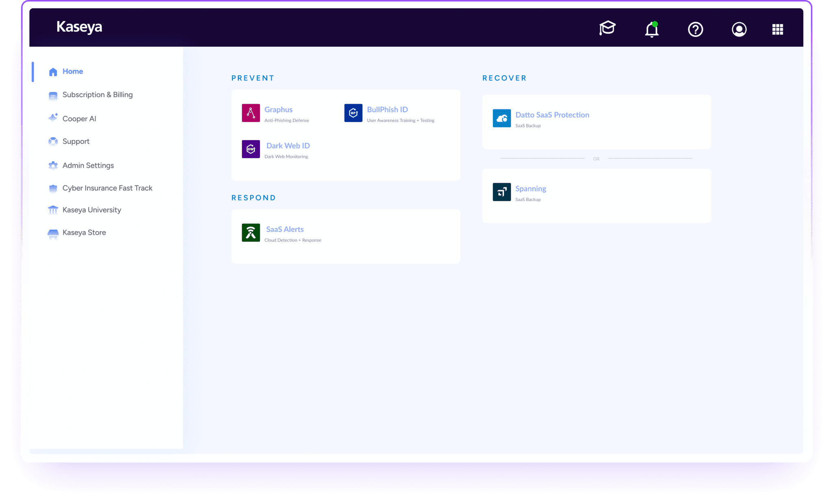Click the graduation cap training icon
This screenshot has height=504, width=833.
pyautogui.click(x=607, y=28)
